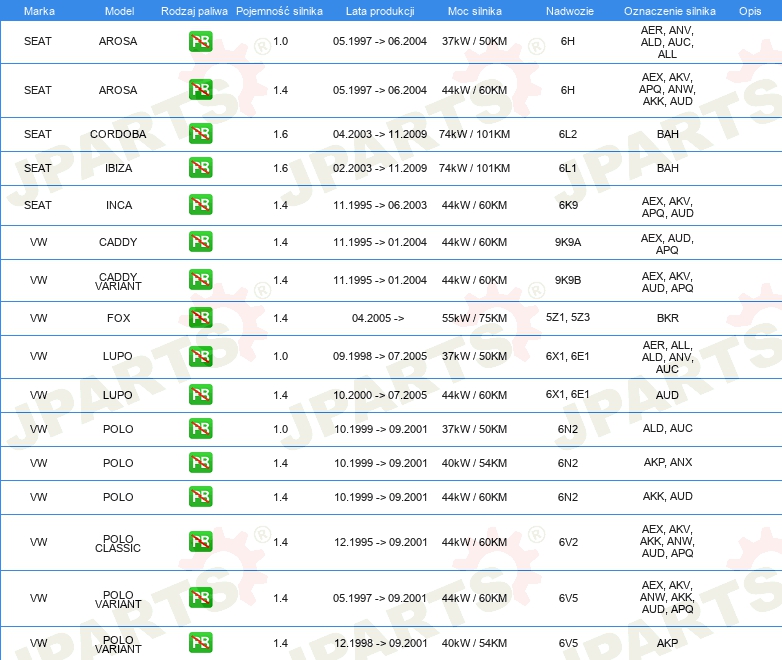This screenshot has height=660, width=782.
Task: Click engine size 1.6 in CORDOBA row
Action: point(281,134)
